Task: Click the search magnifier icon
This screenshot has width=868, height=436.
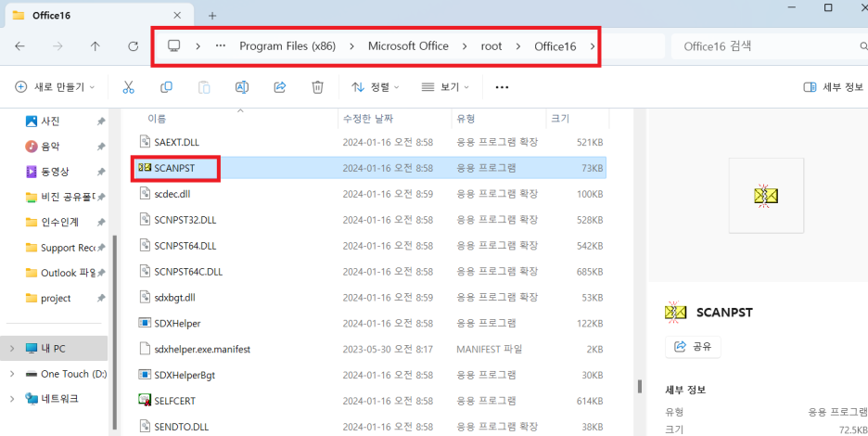Action: 863,46
